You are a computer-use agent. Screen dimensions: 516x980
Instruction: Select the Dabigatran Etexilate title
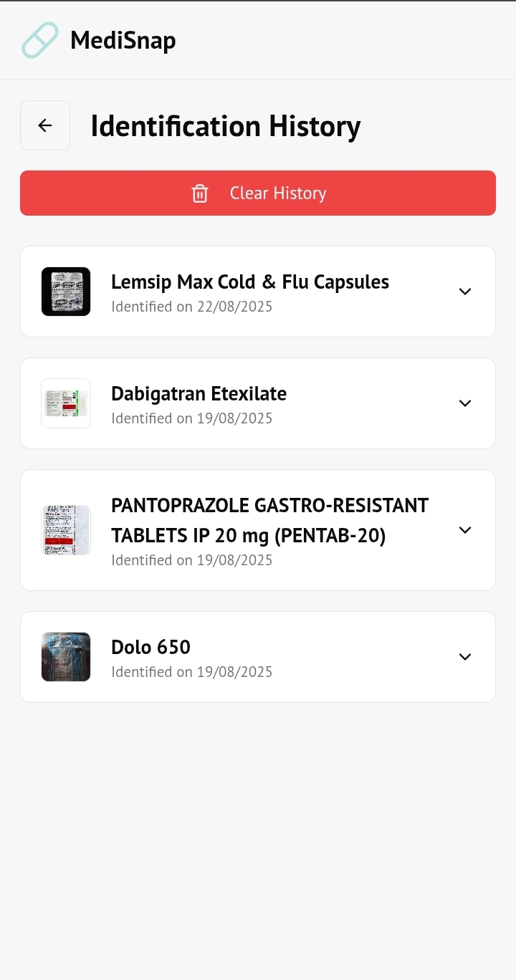[199, 393]
